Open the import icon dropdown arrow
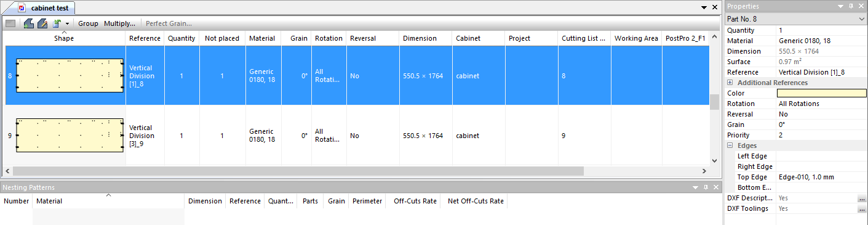This screenshot has width=868, height=225. 66,24
